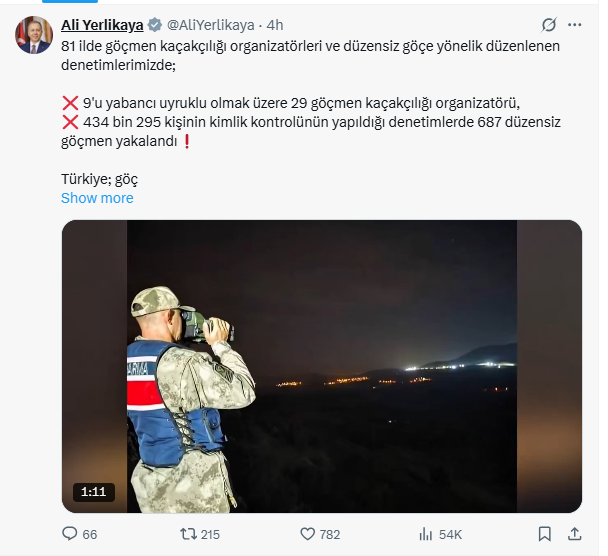608x556 pixels.
Task: Open the tweet's 4h timestamp
Action: (275, 25)
